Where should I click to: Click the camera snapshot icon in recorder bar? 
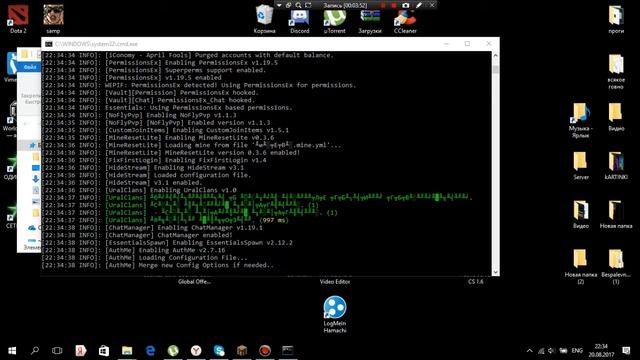405,5
